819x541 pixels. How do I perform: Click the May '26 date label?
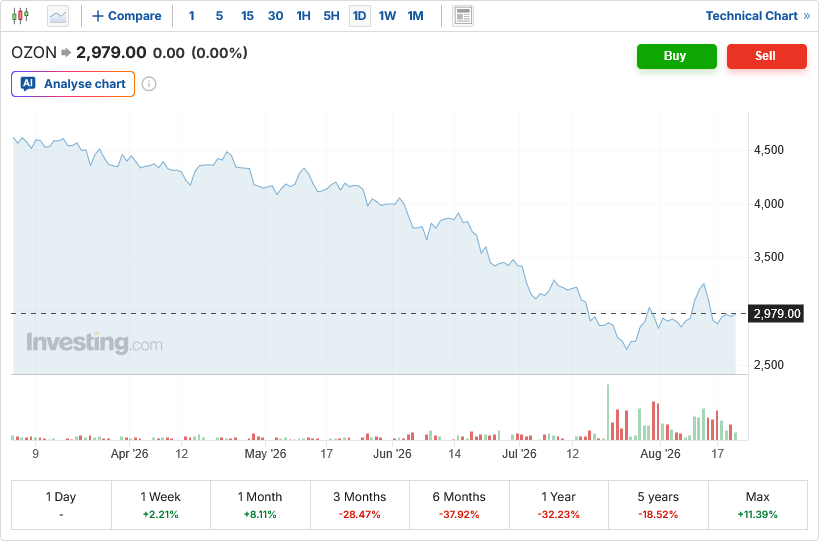click(x=265, y=454)
